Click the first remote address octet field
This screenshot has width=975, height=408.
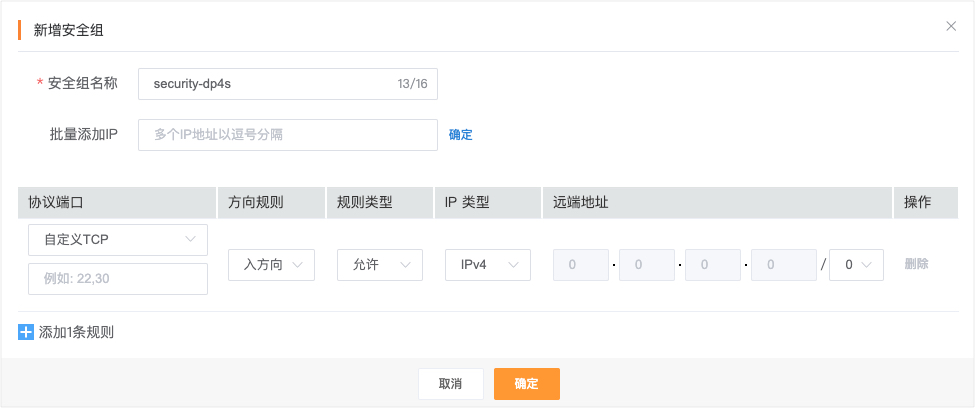[581, 265]
